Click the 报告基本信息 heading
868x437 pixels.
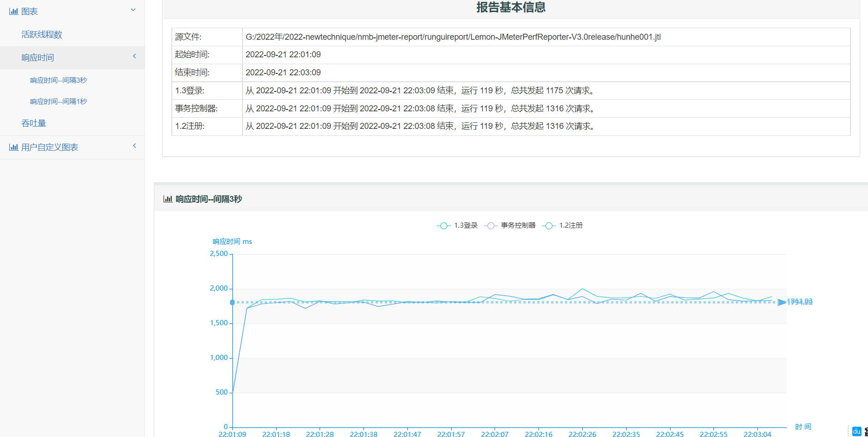click(x=511, y=7)
